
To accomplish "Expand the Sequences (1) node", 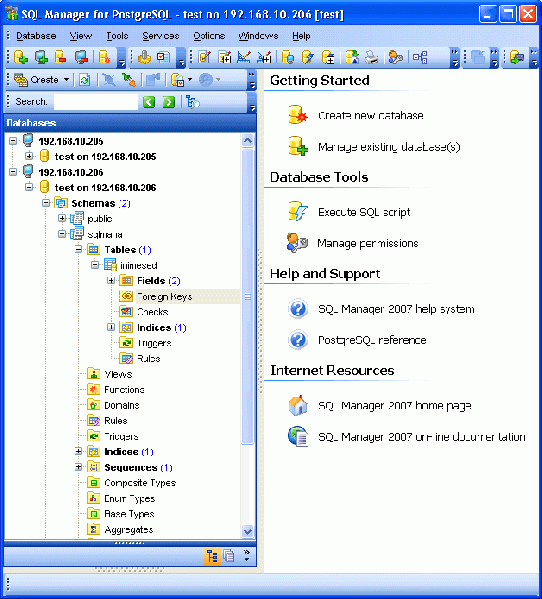I will [x=79, y=467].
